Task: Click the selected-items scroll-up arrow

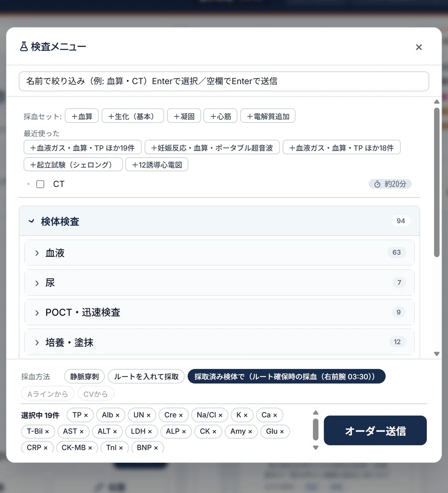Action: coord(316,413)
